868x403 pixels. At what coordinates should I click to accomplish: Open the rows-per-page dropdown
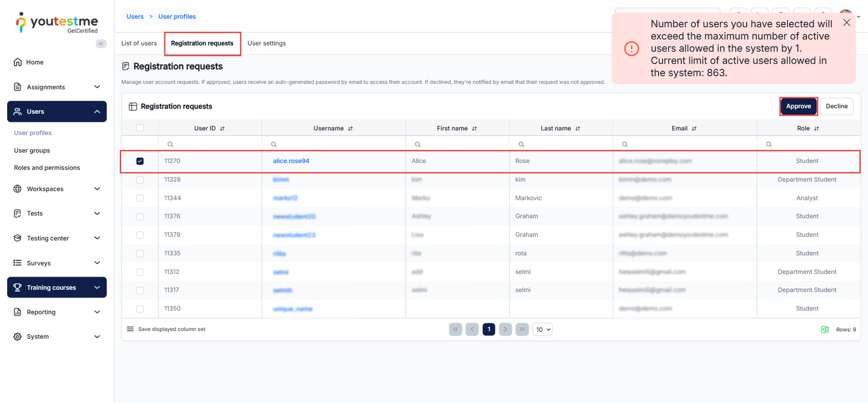542,330
